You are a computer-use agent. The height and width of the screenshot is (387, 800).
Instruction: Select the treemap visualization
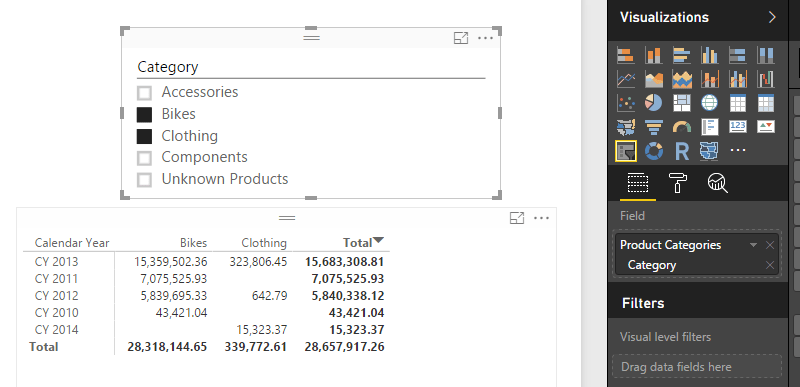pyautogui.click(x=682, y=103)
